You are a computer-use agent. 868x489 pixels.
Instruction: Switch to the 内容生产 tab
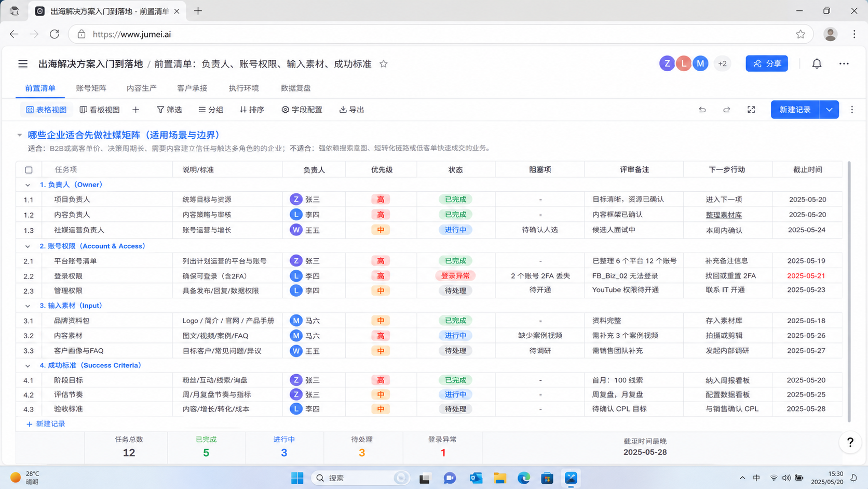[x=142, y=88]
